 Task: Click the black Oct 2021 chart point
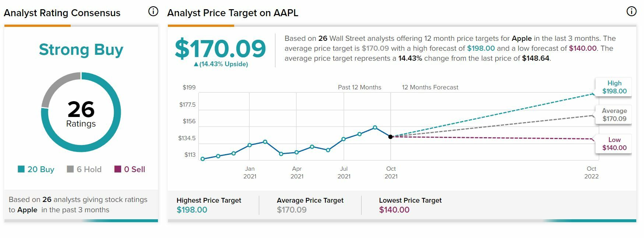391,136
